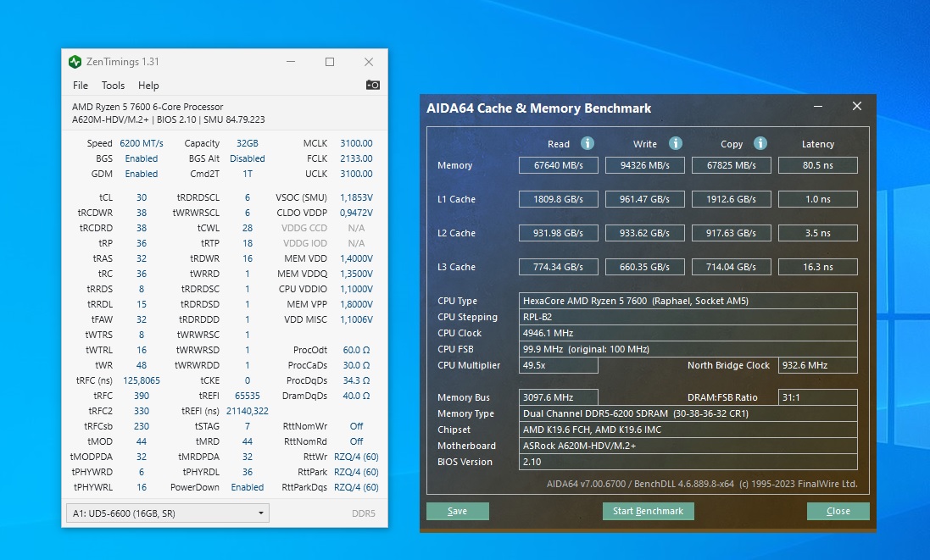This screenshot has height=560, width=930.
Task: Click the Start Benchmark button
Action: 648,511
